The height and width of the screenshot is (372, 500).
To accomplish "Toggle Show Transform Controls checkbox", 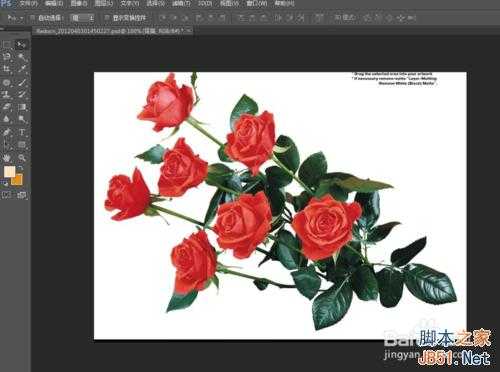I will [x=107, y=18].
